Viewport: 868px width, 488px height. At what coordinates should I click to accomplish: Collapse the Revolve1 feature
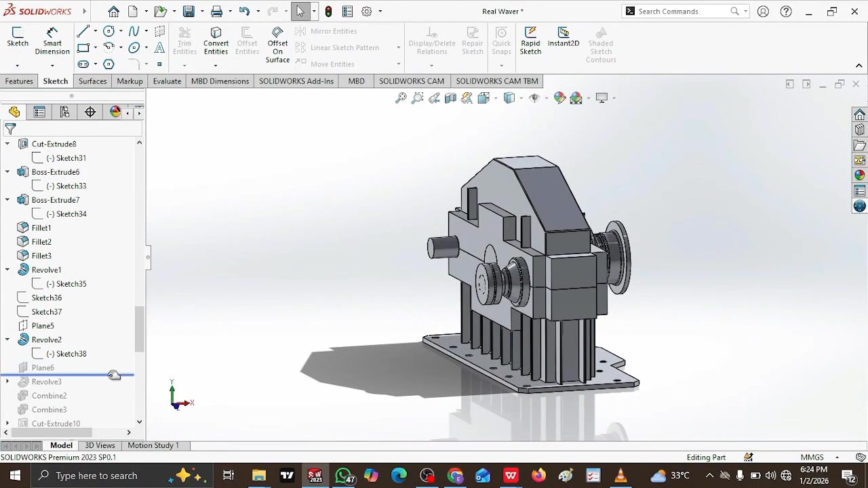(x=7, y=270)
